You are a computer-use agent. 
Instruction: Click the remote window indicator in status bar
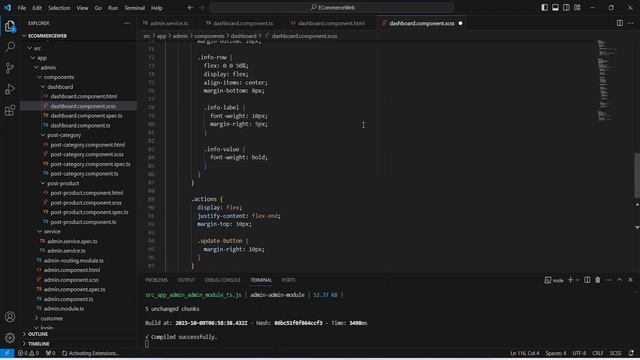[7, 353]
